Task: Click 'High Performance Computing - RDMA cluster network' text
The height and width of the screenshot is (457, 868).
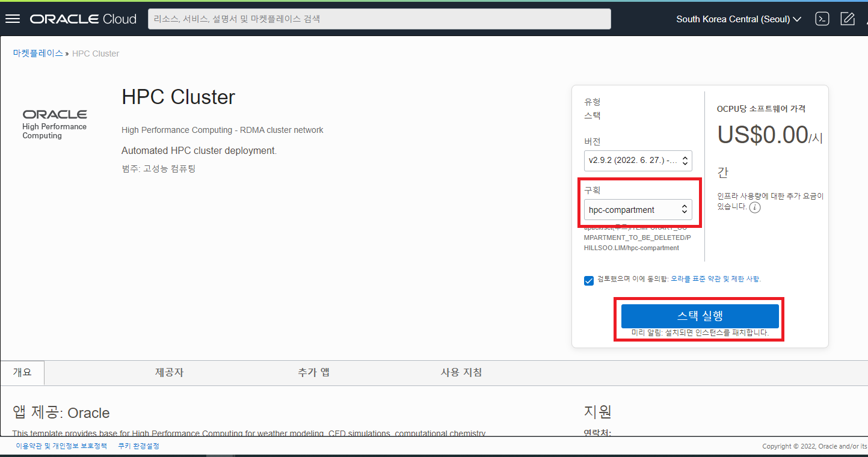Action: 223,130
